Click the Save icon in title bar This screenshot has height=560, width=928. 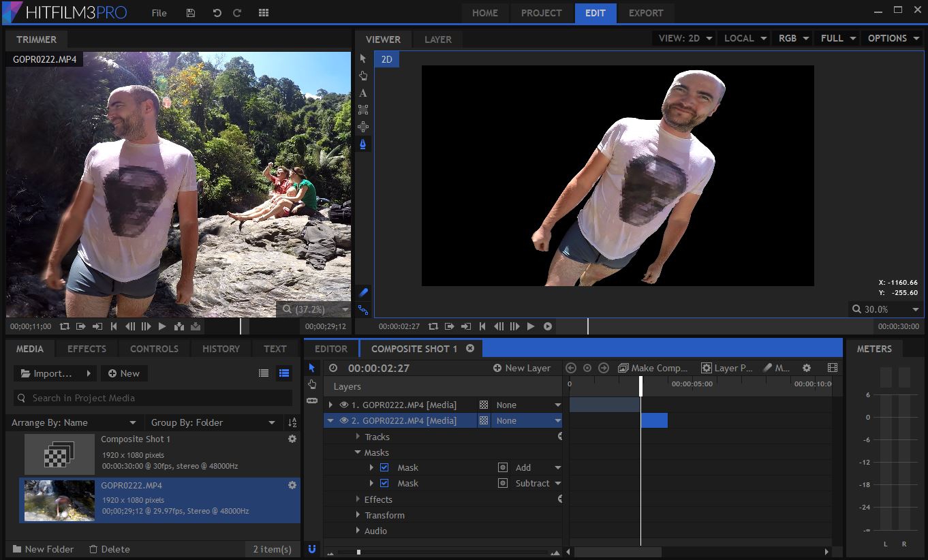[x=191, y=13]
